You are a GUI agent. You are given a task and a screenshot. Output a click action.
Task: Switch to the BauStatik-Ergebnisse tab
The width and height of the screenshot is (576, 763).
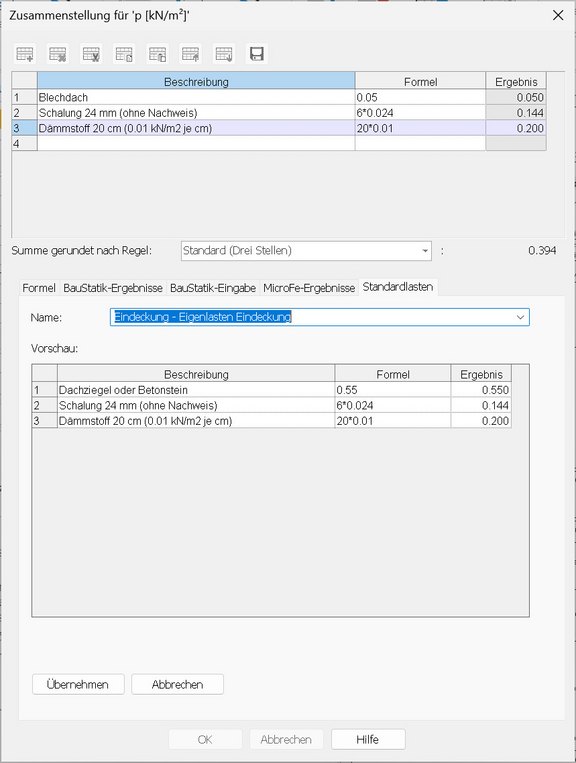click(x=113, y=288)
